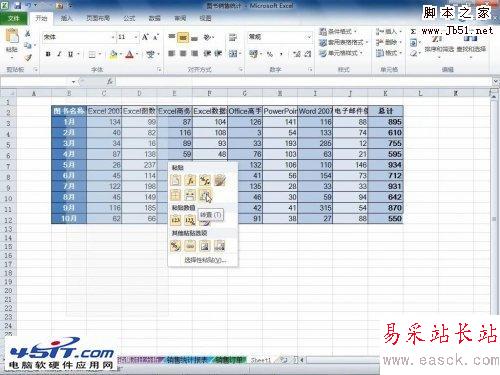Choose Paste as Picture icon in popup
The image size is (500, 375).
point(205,246)
